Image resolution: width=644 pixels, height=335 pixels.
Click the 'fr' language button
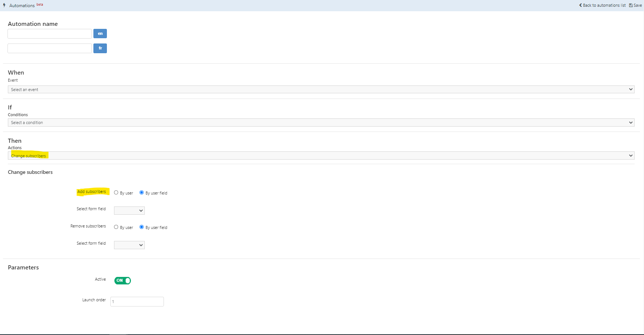pyautogui.click(x=100, y=48)
